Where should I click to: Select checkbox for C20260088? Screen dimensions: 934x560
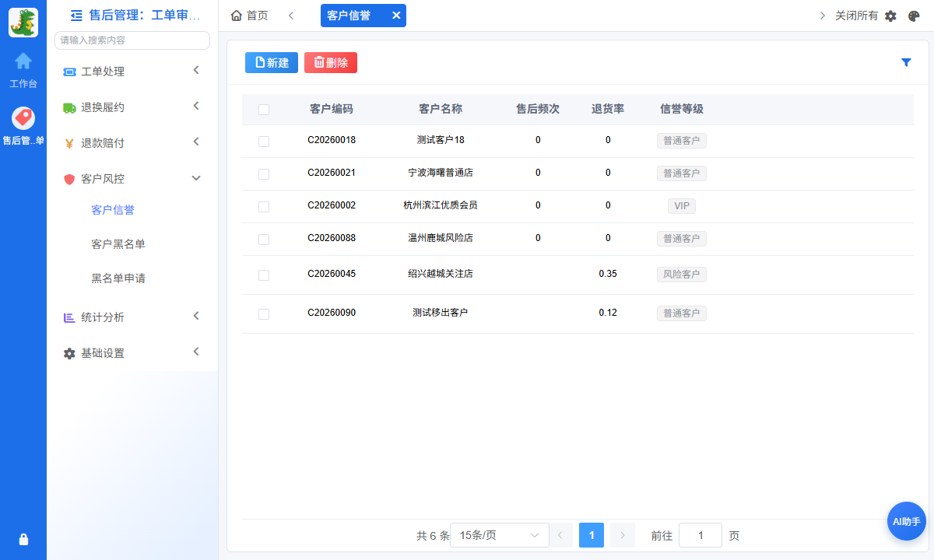click(x=264, y=240)
